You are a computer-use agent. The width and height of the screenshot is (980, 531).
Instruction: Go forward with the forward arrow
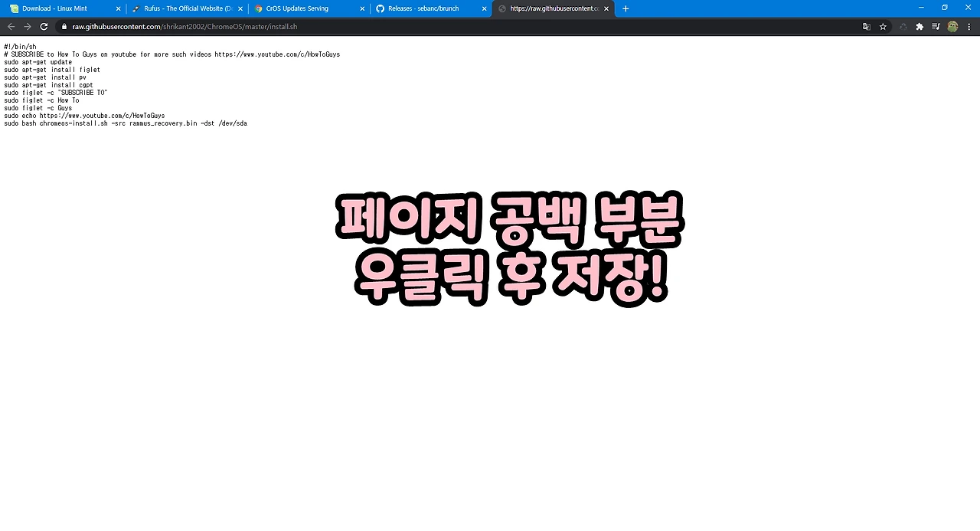click(x=28, y=26)
